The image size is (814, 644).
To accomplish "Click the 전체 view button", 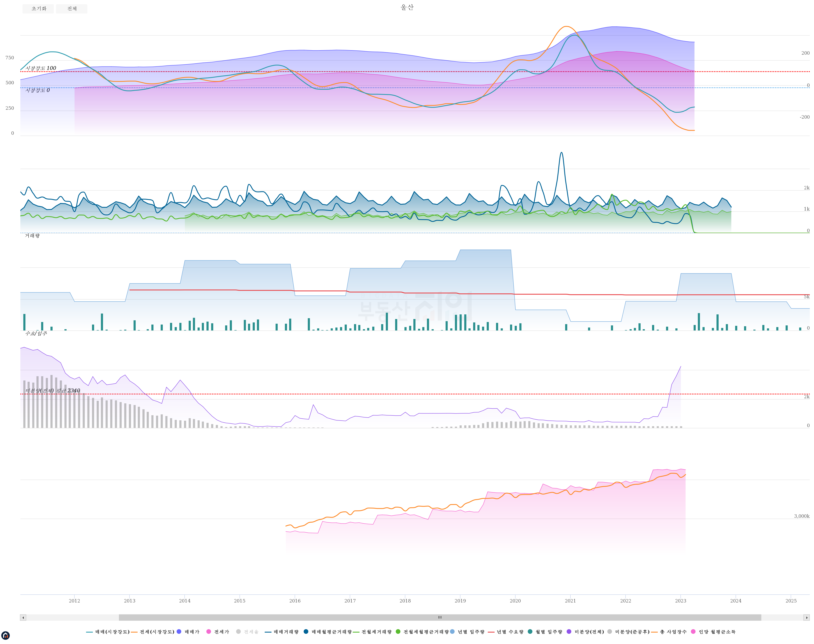I will coord(72,9).
